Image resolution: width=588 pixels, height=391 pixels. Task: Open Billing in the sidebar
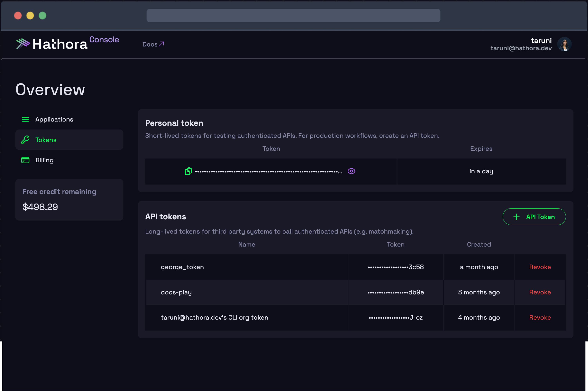tap(69, 160)
